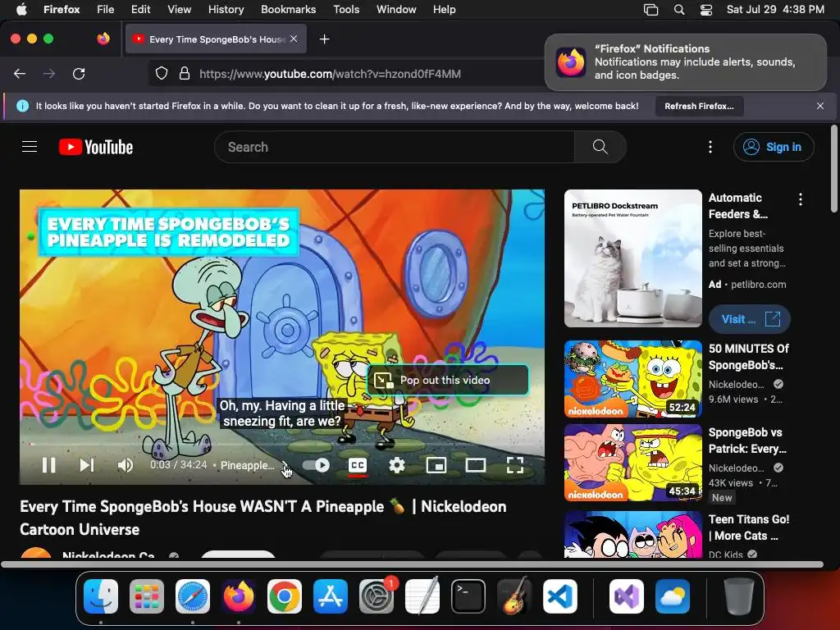Toggle the autoplay switch in player
The height and width of the screenshot is (630, 840).
(x=316, y=465)
